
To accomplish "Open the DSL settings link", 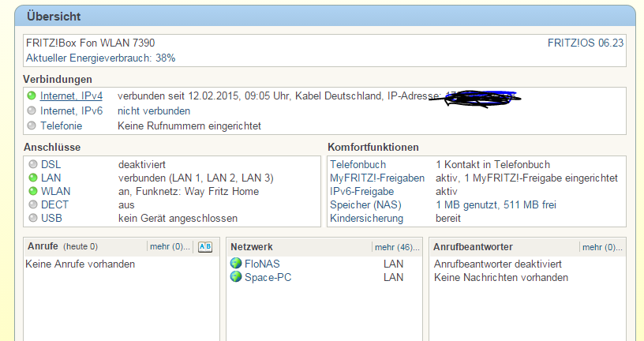I will click(x=51, y=164).
